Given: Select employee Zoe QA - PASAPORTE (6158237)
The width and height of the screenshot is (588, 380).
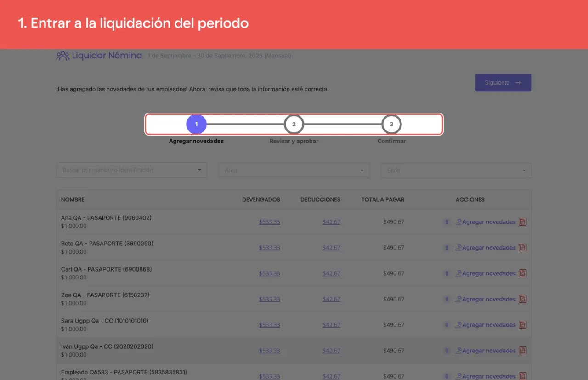Looking at the screenshot, I should (x=105, y=295).
